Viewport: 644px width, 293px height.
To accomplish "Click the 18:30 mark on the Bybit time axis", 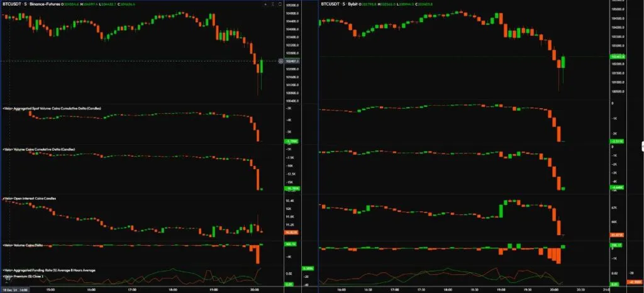I will point(474,290).
